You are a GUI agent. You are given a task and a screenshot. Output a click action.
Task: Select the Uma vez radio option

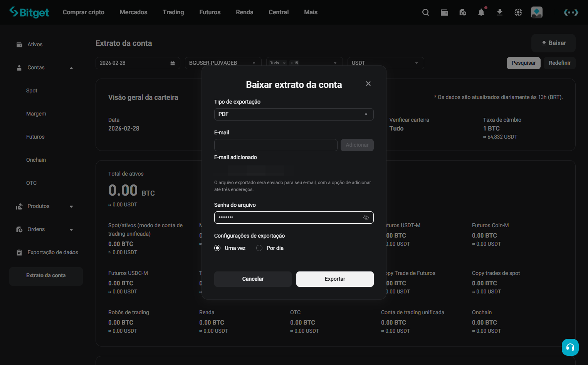coord(217,248)
